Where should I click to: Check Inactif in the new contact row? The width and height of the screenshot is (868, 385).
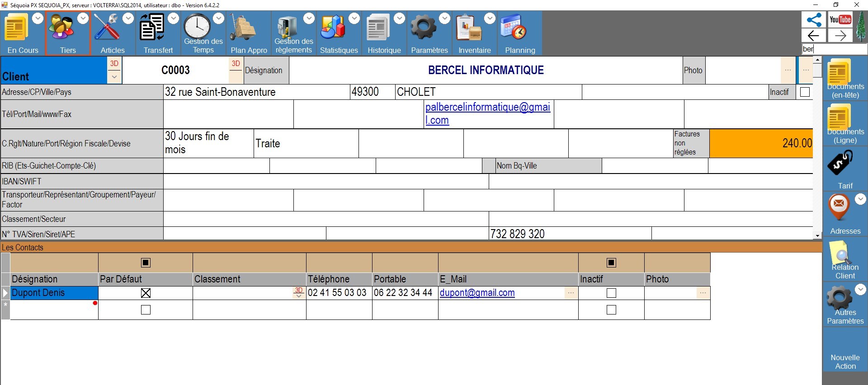click(611, 310)
